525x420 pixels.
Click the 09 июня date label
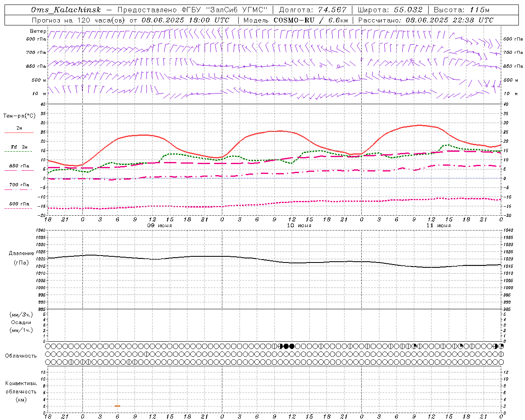pos(160,226)
